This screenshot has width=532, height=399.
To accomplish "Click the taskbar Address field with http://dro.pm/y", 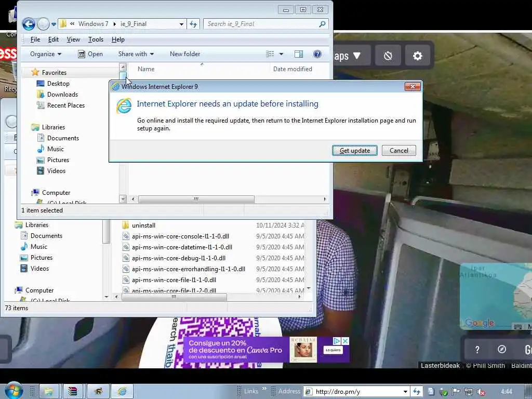I will (x=356, y=392).
